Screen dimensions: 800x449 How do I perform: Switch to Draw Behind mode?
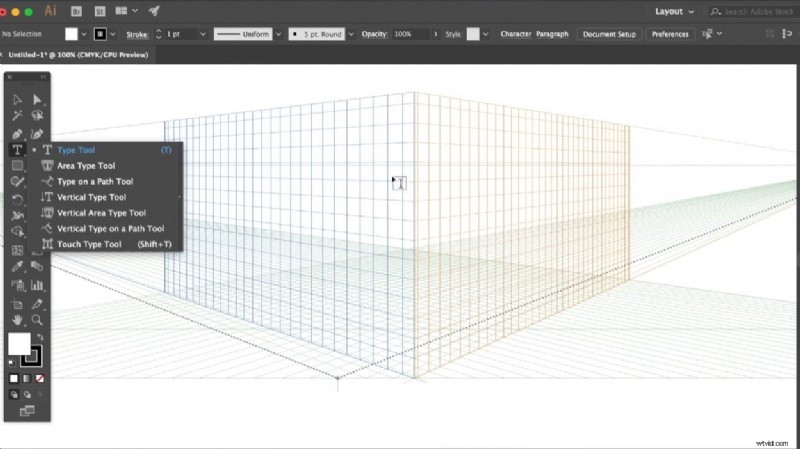[x=27, y=394]
